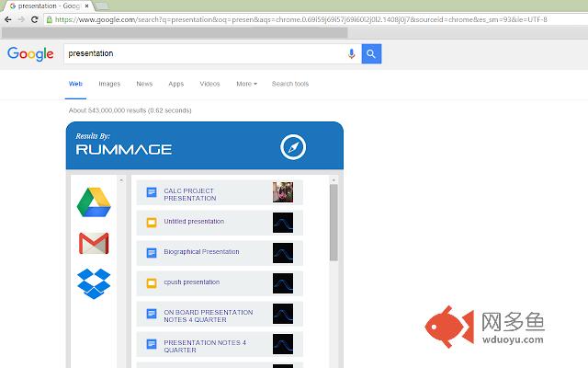Image resolution: width=588 pixels, height=368 pixels.
Task: Click the source sidebar scroll-up arrow
Action: click(x=121, y=180)
